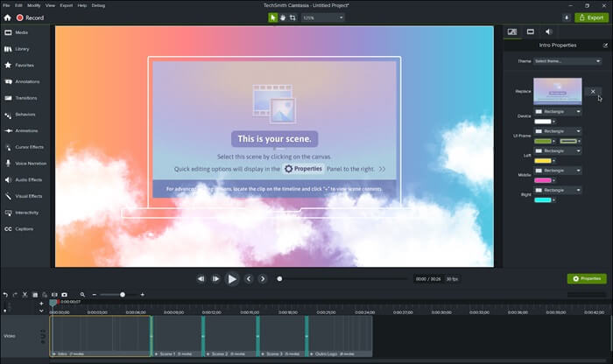Image resolution: width=613 pixels, height=364 pixels.
Task: Select the Pan hand tool
Action: (283, 17)
